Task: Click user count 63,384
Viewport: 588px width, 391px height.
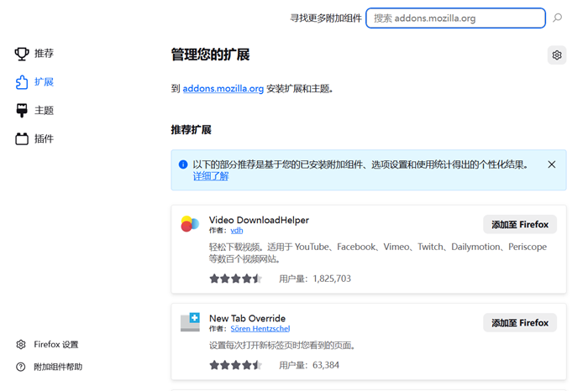Action: tap(326, 365)
